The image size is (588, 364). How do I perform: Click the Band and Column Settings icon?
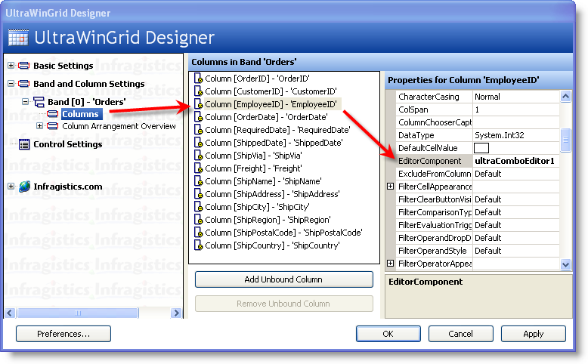coord(23,85)
